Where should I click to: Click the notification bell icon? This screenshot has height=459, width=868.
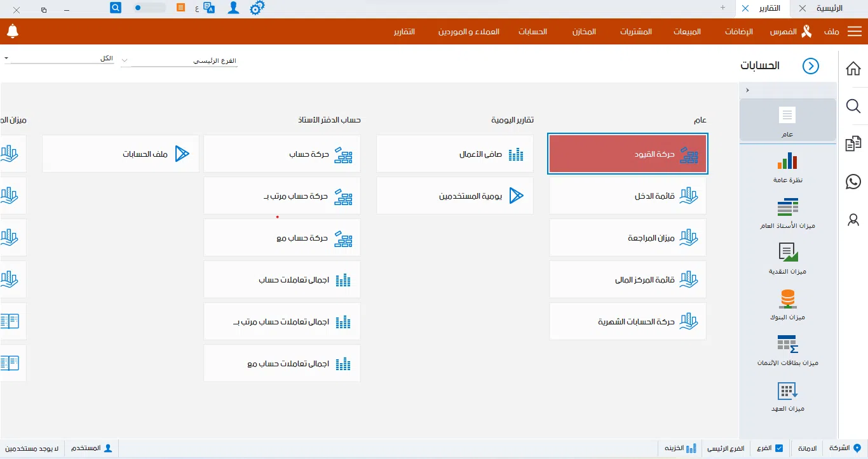[x=13, y=30]
